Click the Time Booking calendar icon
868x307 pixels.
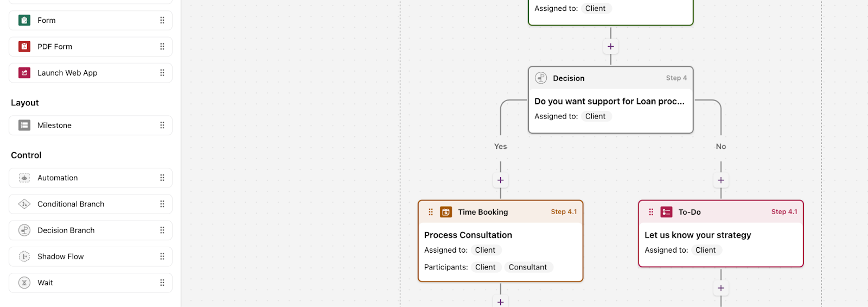(446, 212)
